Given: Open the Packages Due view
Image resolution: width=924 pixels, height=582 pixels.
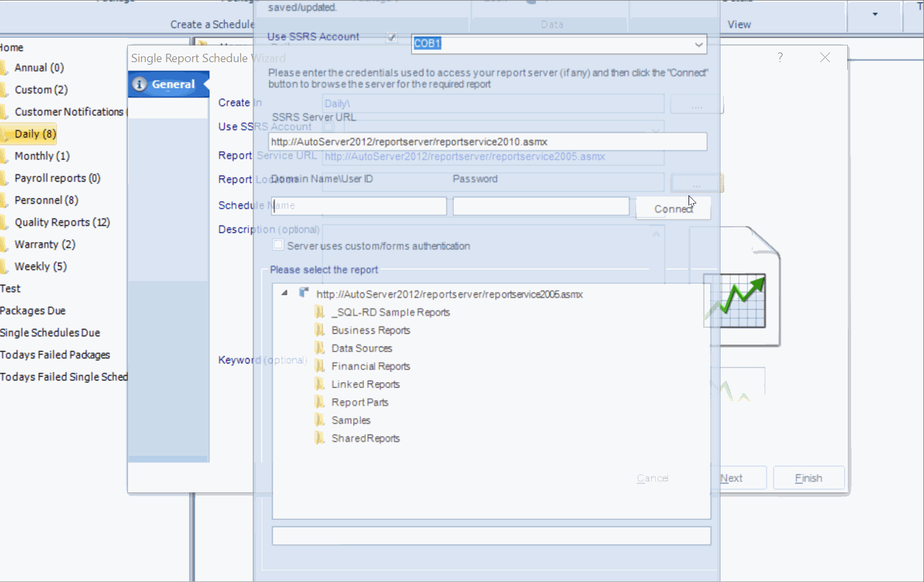Looking at the screenshot, I should click(33, 311).
